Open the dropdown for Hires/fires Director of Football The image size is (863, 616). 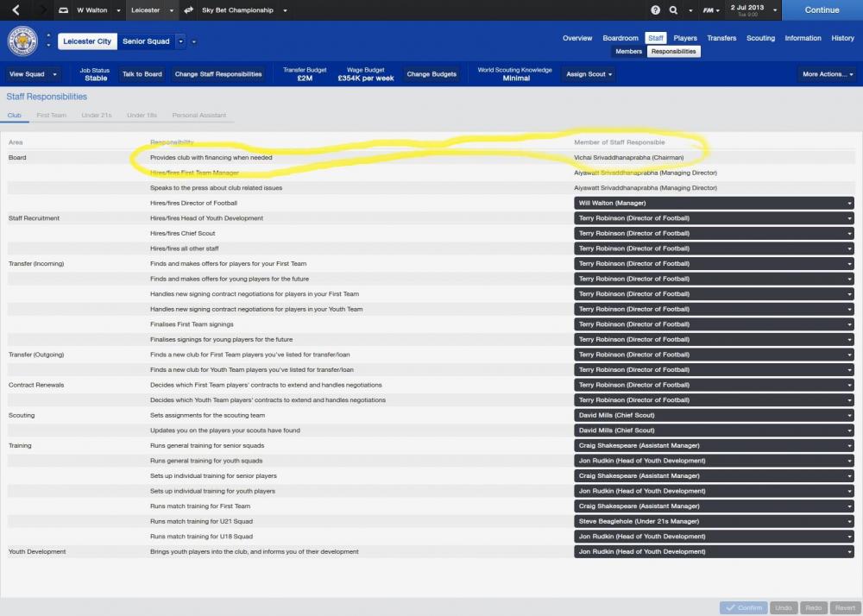pos(714,203)
